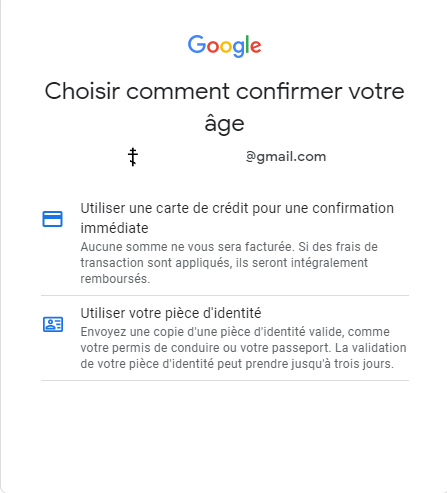Click the @gmail.com account address

tap(285, 156)
